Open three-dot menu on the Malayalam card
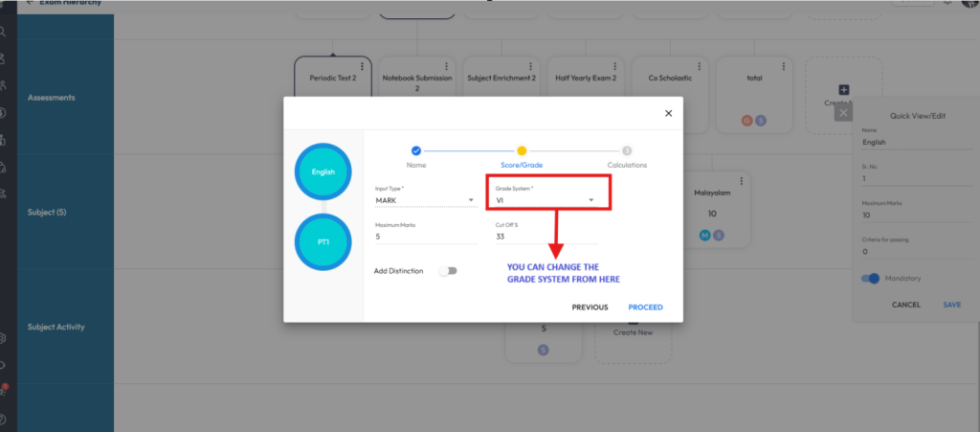This screenshot has height=432, width=980. coord(742,180)
